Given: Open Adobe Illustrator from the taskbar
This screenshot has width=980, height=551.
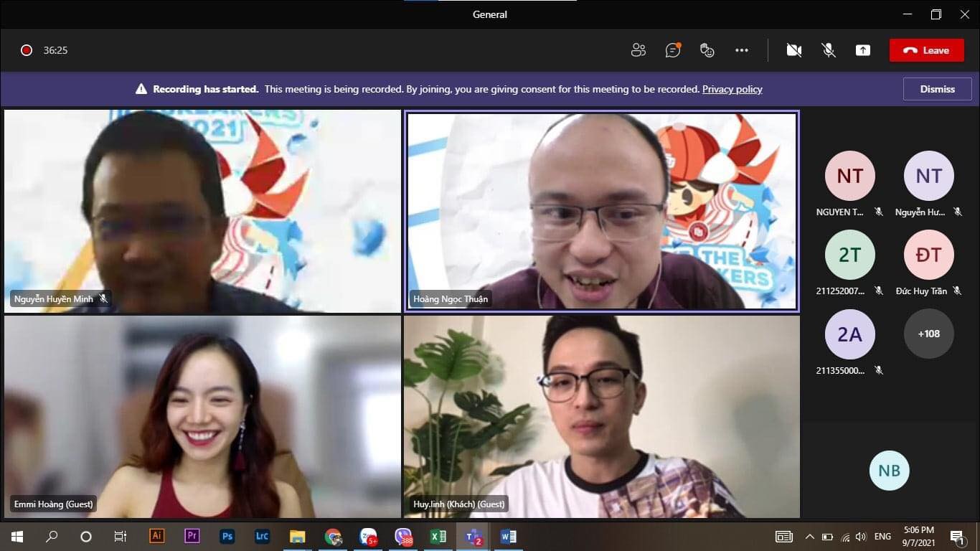Looking at the screenshot, I should click(x=156, y=536).
